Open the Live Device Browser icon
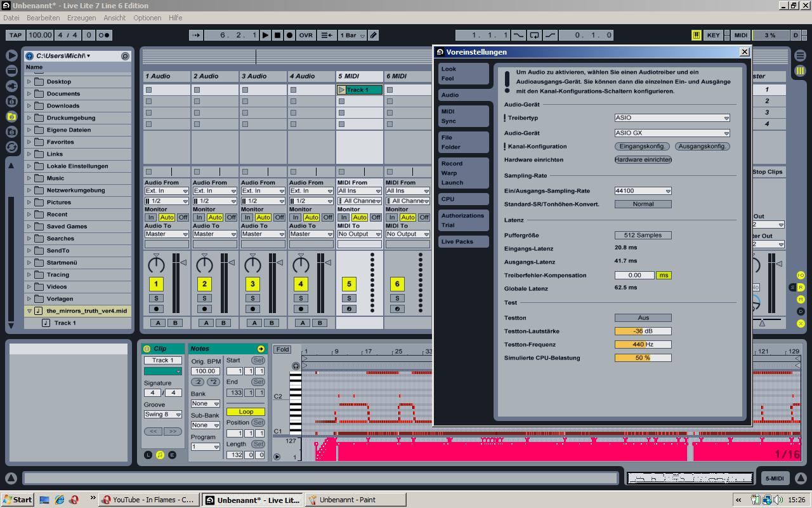This screenshot has height=508, width=812. [x=11, y=70]
